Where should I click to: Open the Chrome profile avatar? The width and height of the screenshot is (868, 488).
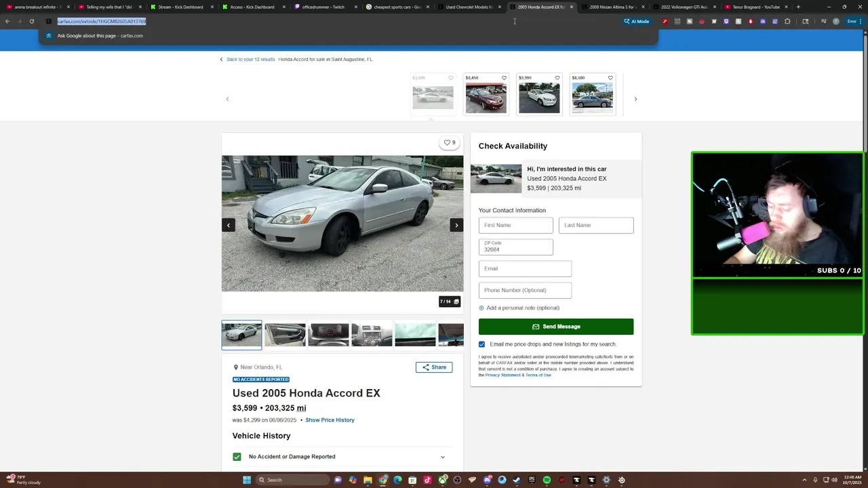tap(835, 21)
